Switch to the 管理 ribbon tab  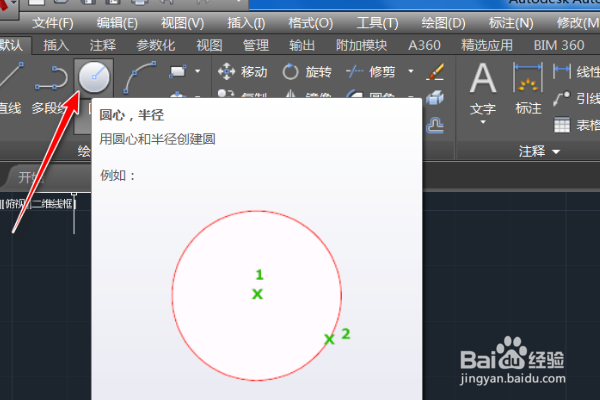click(x=256, y=46)
